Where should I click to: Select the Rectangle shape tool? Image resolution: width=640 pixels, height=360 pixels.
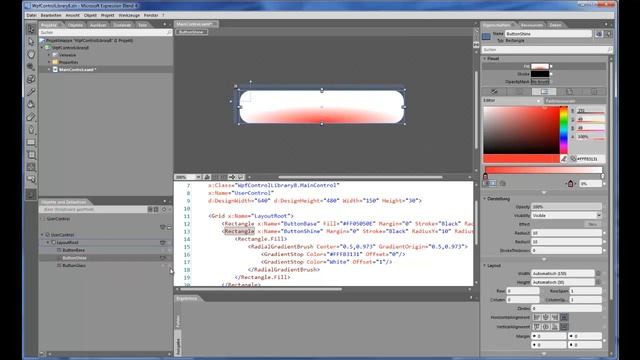(x=31, y=142)
